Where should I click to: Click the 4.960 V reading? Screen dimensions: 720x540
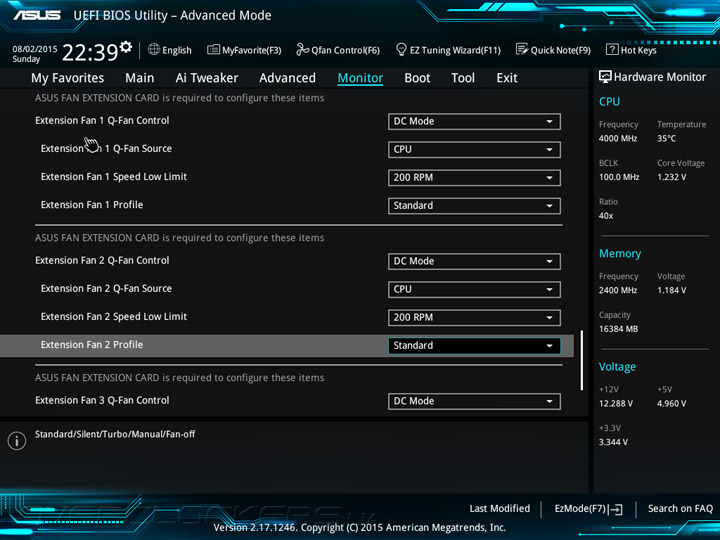672,404
